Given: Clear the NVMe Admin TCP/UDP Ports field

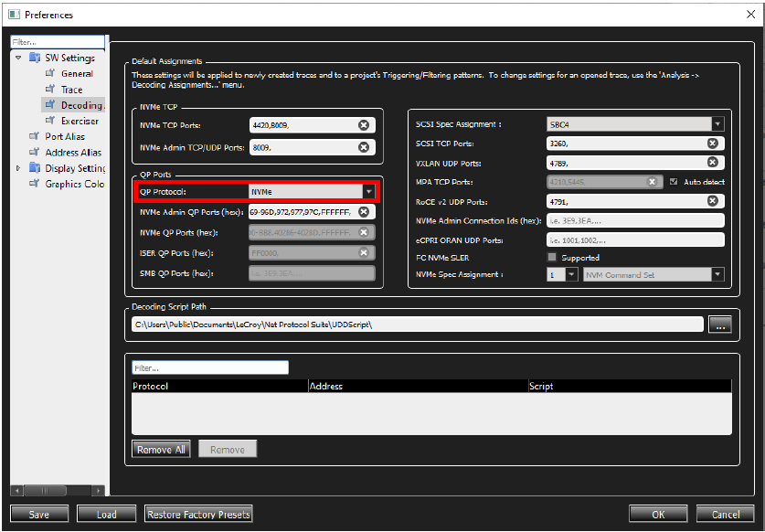Looking at the screenshot, I should click(364, 147).
